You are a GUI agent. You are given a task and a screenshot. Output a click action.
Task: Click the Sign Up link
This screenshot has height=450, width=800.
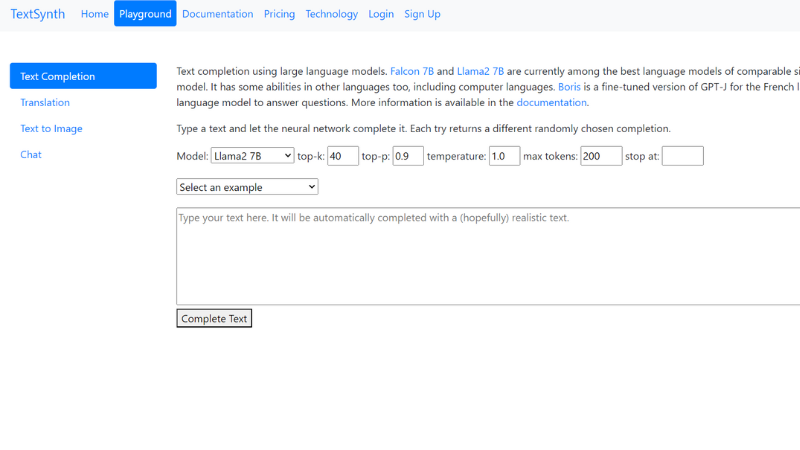[x=422, y=14]
